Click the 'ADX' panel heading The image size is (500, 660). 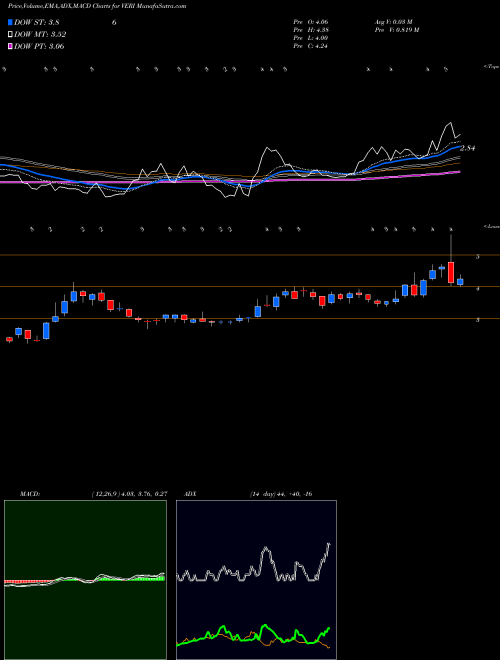[x=191, y=494]
